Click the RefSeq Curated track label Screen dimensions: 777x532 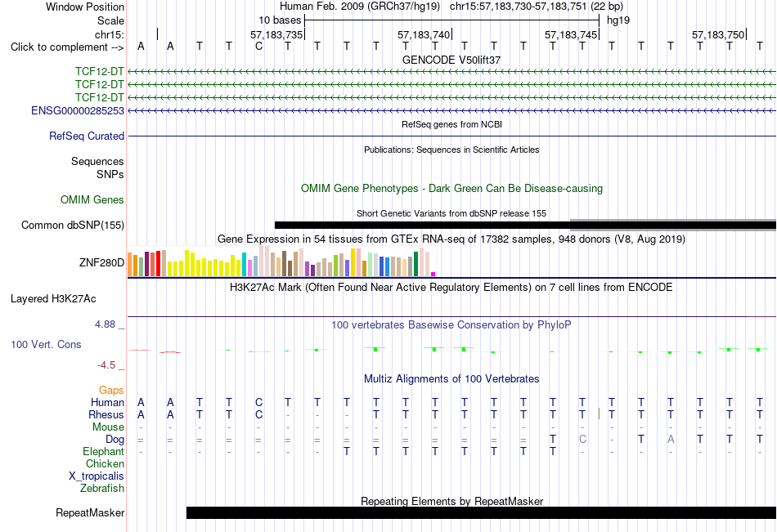(x=86, y=136)
